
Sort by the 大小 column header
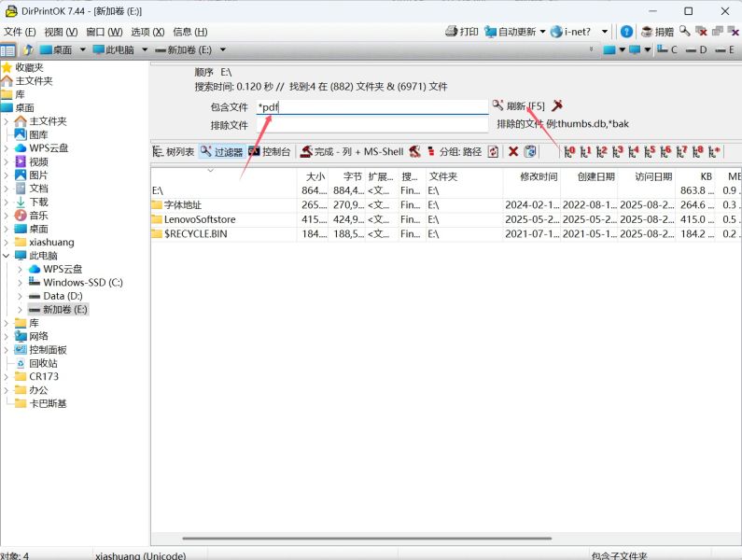click(313, 176)
